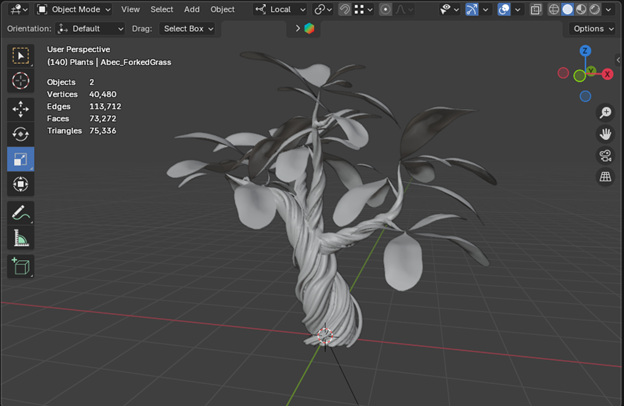Screen dimensions: 624x406
Task: Select the Select Box tool
Action: coord(21,55)
